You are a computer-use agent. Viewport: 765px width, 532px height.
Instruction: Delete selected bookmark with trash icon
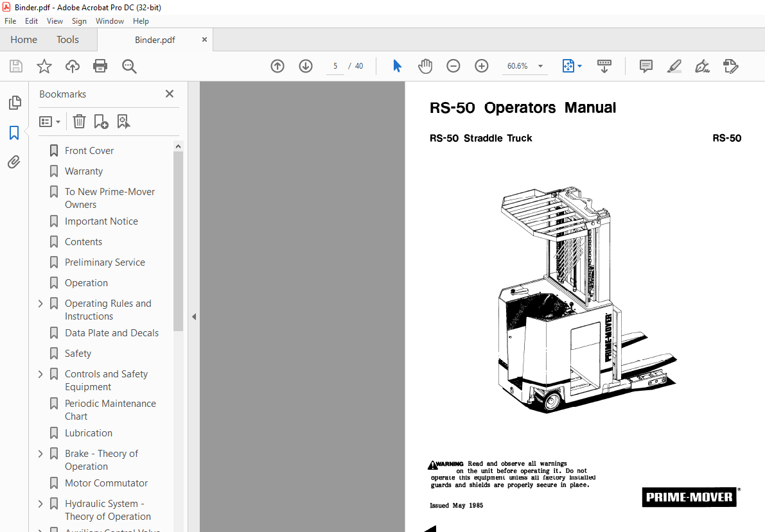(x=79, y=121)
